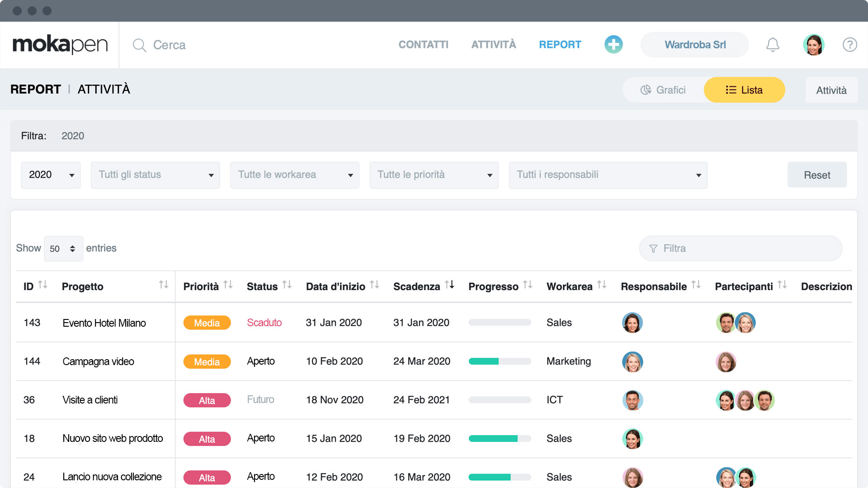Sort table by Scadenza column arrows
868x488 pixels.
click(x=449, y=285)
